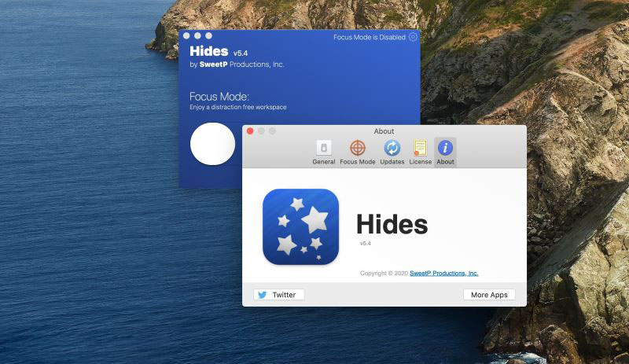
Task: Open the SweetP Productions, Inc. link
Action: (443, 274)
